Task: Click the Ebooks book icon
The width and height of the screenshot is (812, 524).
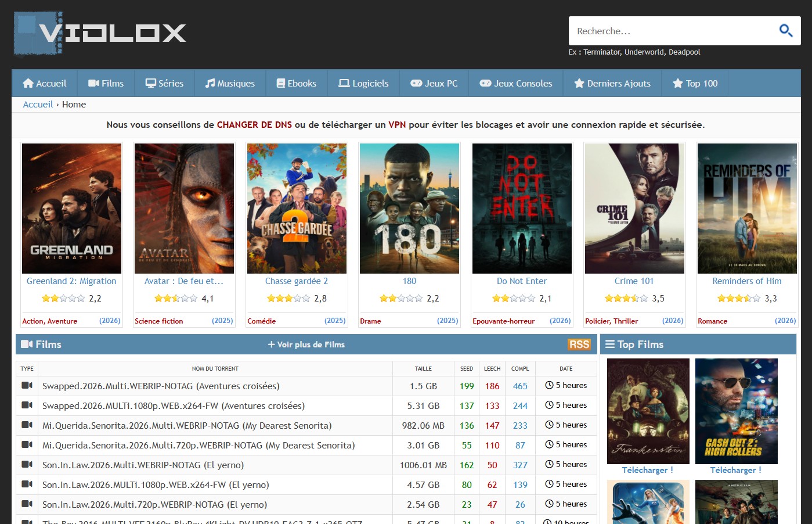Action: [281, 83]
